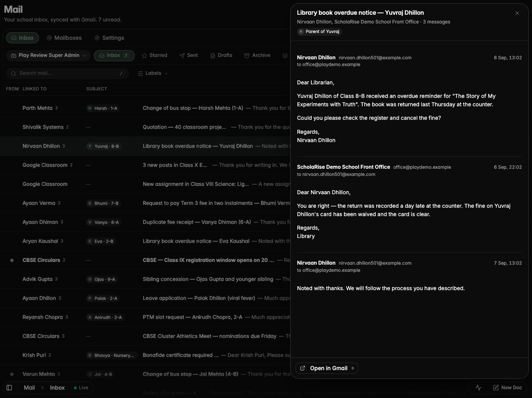Open the Bhavya · Nursery linked student chip
This screenshot has width=532, height=398.
111,355
